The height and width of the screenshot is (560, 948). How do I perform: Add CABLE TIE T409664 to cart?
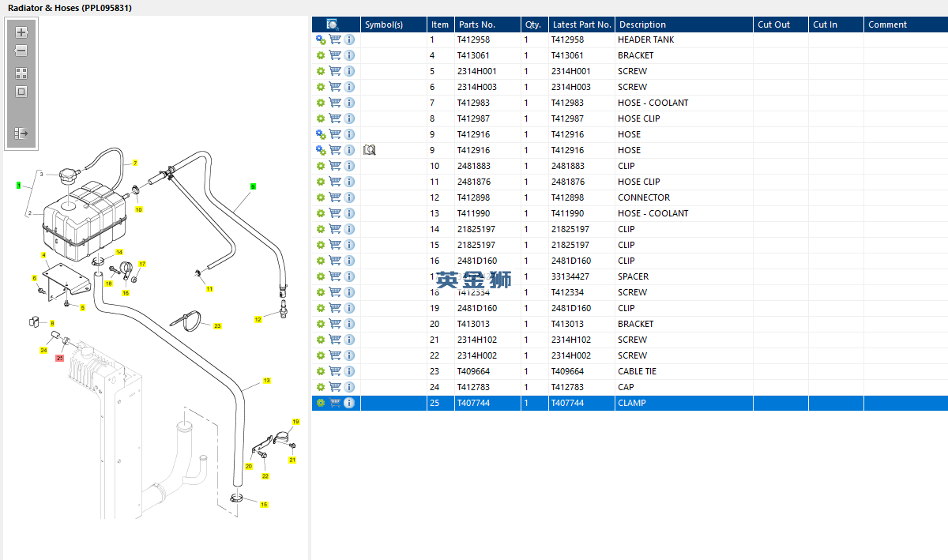335,371
